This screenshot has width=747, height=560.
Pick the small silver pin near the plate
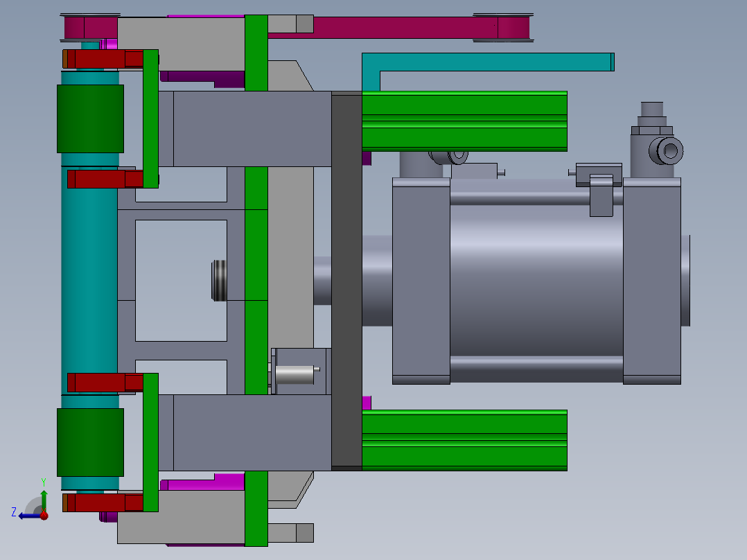click(295, 375)
